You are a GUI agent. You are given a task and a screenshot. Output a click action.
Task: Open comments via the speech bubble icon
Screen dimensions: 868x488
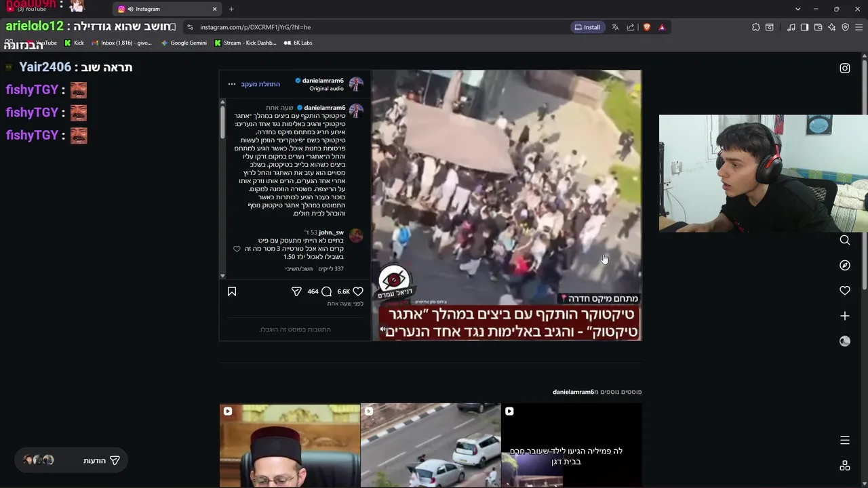[x=327, y=291]
